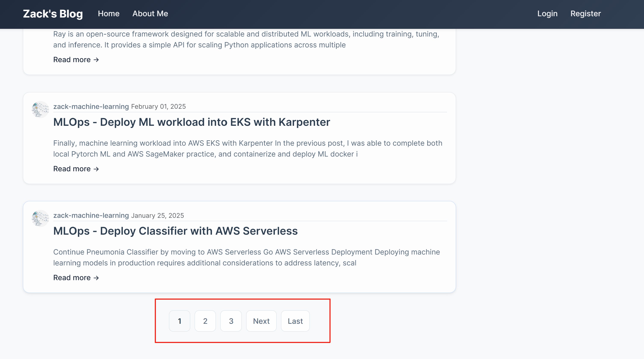Click avatar on the AWS Serverless post

[x=40, y=218]
